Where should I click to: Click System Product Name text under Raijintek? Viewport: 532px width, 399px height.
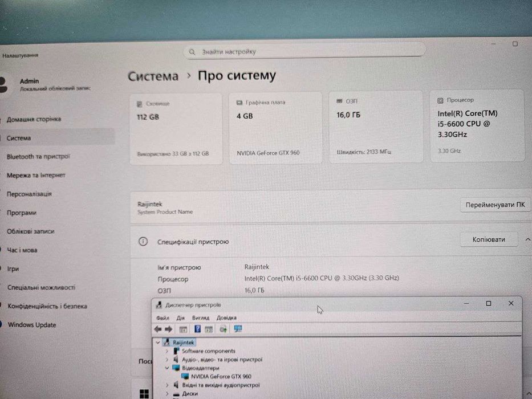pyautogui.click(x=165, y=212)
